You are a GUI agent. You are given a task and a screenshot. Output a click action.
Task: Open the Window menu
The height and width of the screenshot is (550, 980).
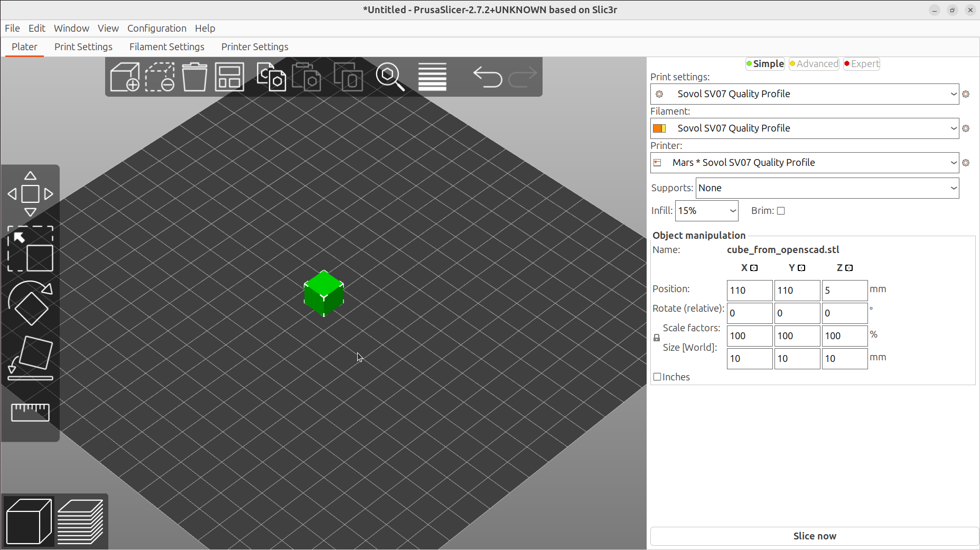(71, 29)
